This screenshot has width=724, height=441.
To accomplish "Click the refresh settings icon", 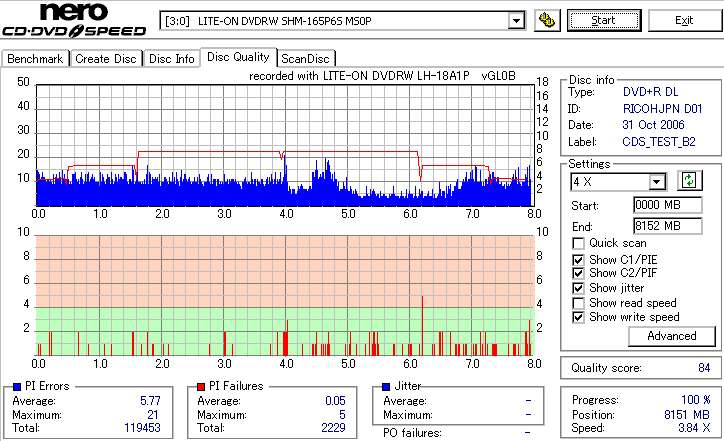I will (689, 181).
